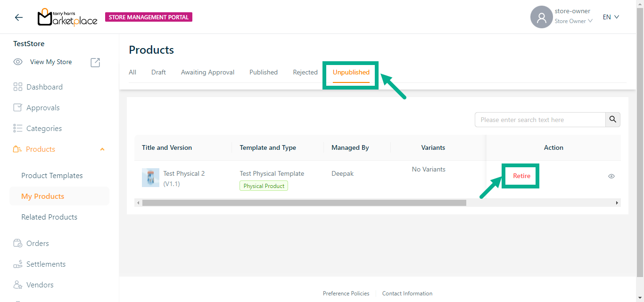Click the horizontal table scrollbar

click(304, 203)
